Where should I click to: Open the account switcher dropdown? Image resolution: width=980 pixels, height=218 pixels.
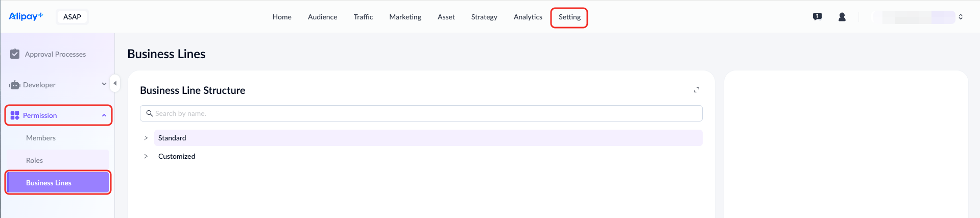(x=961, y=17)
